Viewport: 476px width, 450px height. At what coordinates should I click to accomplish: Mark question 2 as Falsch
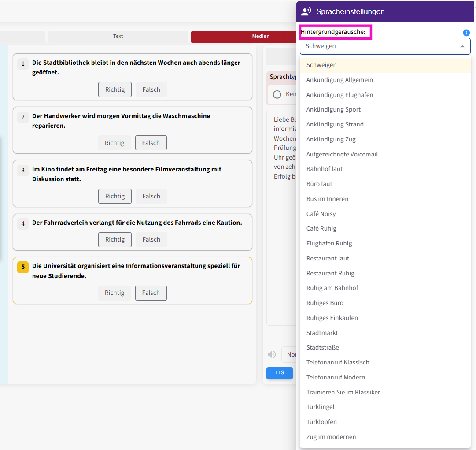point(151,143)
